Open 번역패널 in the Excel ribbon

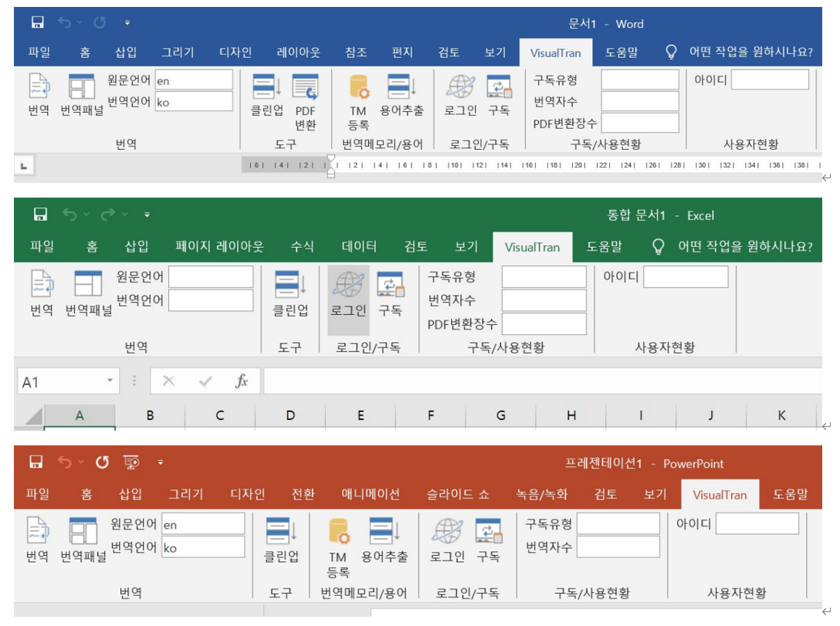click(x=88, y=293)
